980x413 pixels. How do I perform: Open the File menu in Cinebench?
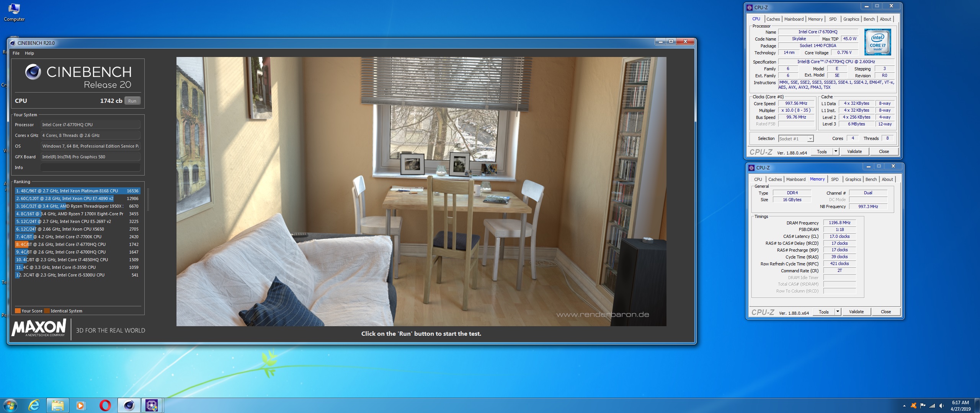pos(16,53)
